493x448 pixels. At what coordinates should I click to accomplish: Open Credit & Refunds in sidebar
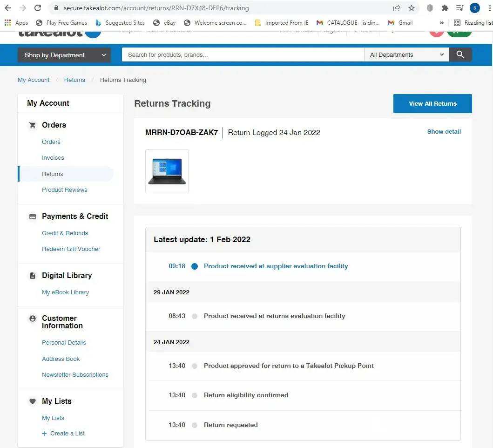pos(65,233)
